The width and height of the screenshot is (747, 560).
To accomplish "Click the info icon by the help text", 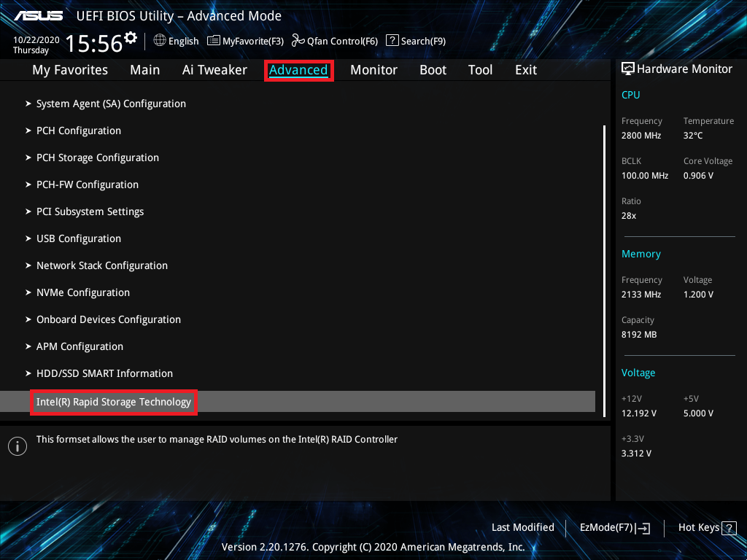I will click(x=17, y=446).
